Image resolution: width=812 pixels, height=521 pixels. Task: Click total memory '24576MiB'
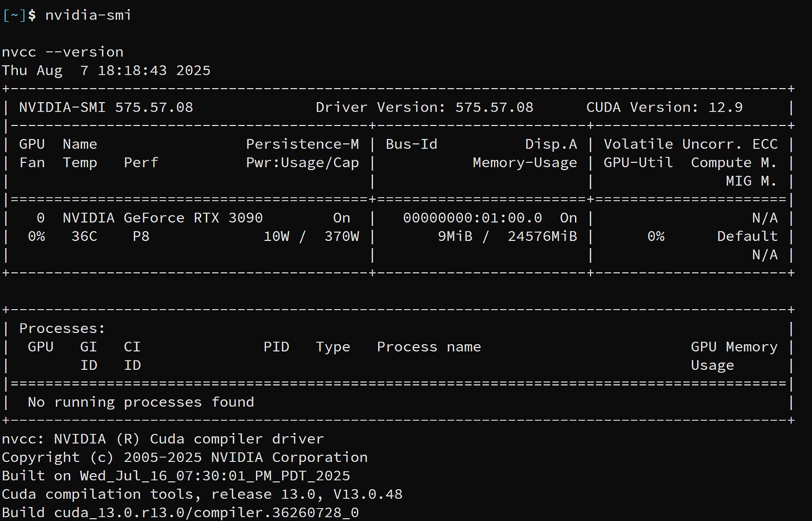[x=542, y=236]
